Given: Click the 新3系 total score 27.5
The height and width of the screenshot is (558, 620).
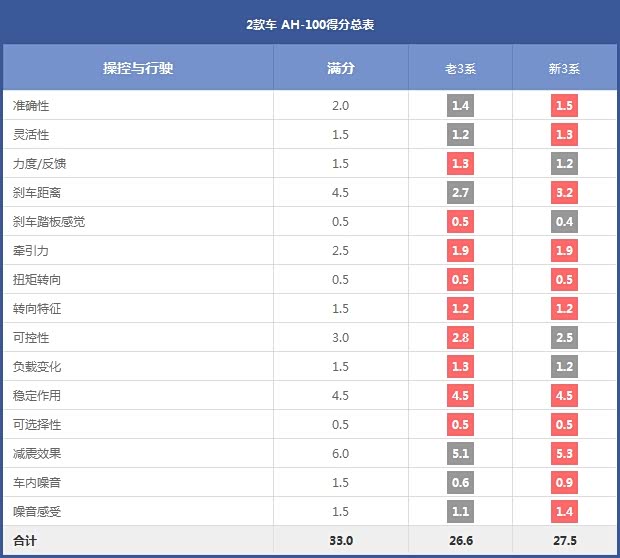Looking at the screenshot, I should point(564,541).
